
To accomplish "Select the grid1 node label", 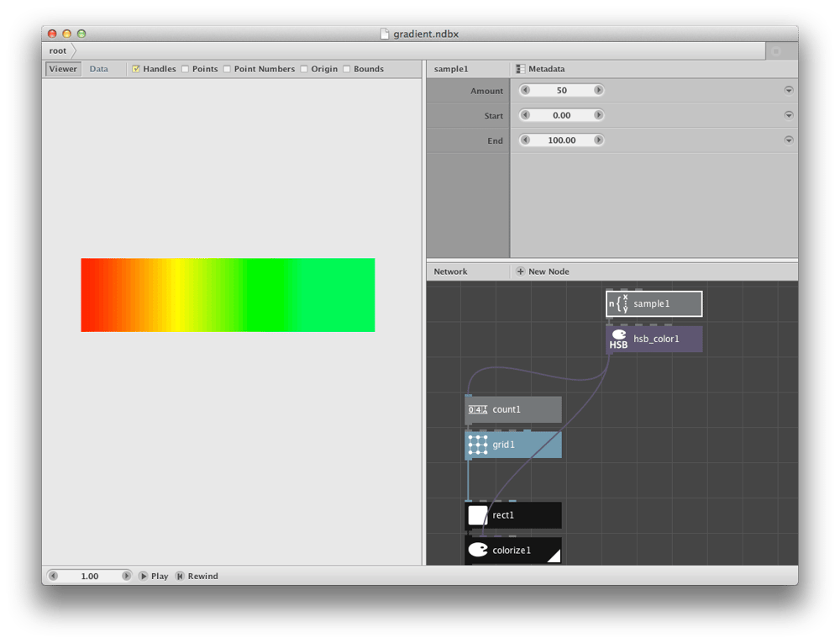I will (503, 445).
